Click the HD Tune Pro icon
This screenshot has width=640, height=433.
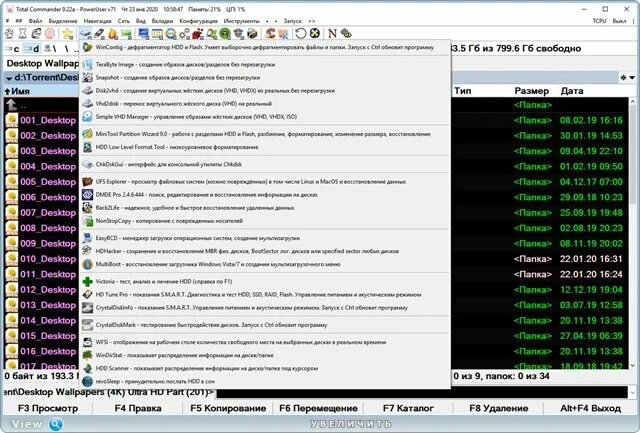87,295
